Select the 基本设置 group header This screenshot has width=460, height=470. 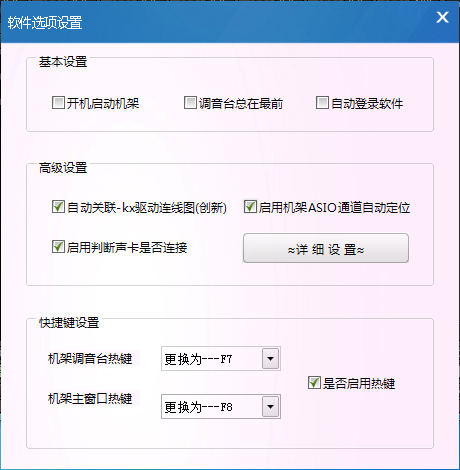(63, 62)
